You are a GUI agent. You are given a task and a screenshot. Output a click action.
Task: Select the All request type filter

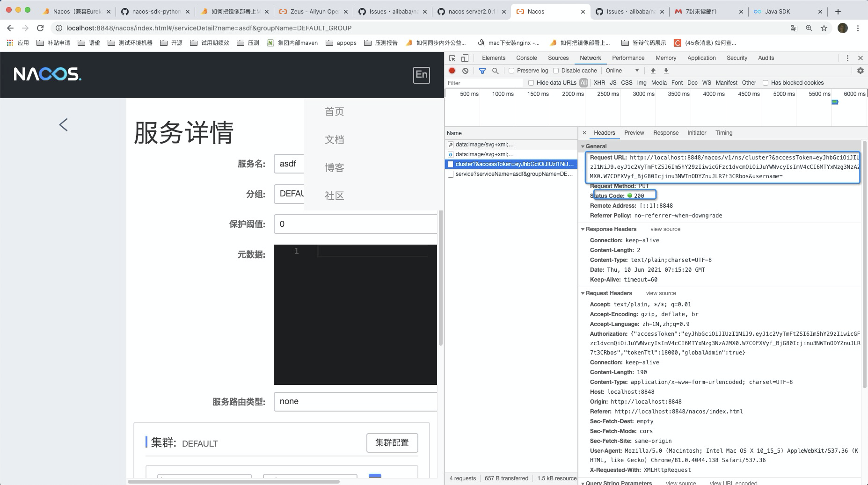[584, 83]
